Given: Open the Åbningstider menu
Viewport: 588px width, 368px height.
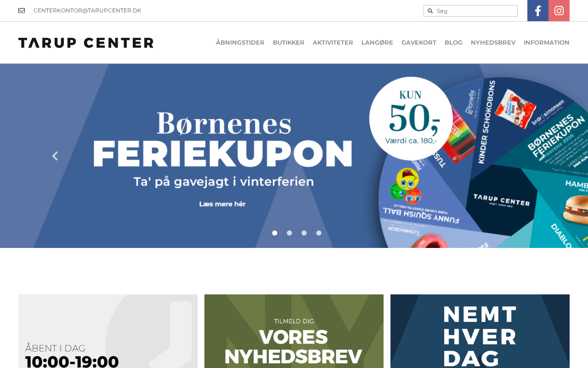Looking at the screenshot, I should pyautogui.click(x=240, y=43).
